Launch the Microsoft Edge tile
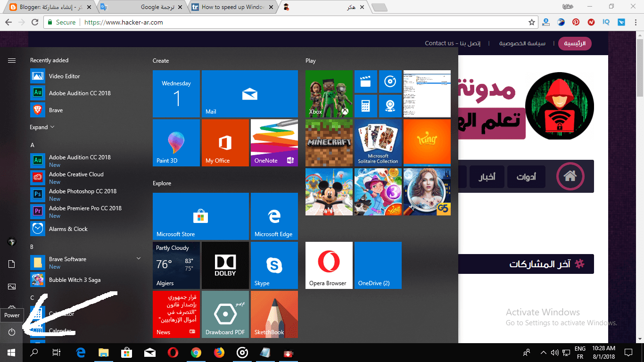Viewport: 644px width, 362px height. click(x=274, y=216)
